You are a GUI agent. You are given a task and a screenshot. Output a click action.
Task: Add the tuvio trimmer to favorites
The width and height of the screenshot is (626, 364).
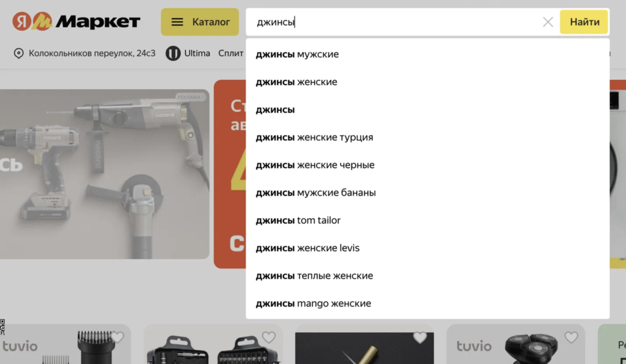tap(118, 337)
